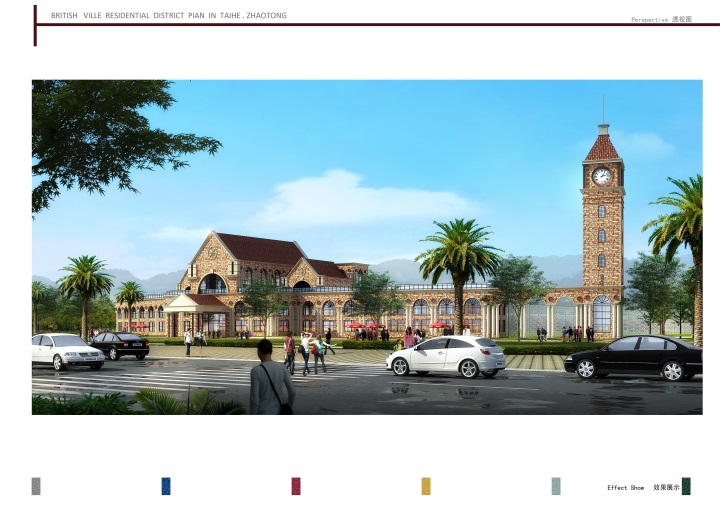Click the dark green square after Effect Show
The height and width of the screenshot is (509, 720).
[x=686, y=486]
